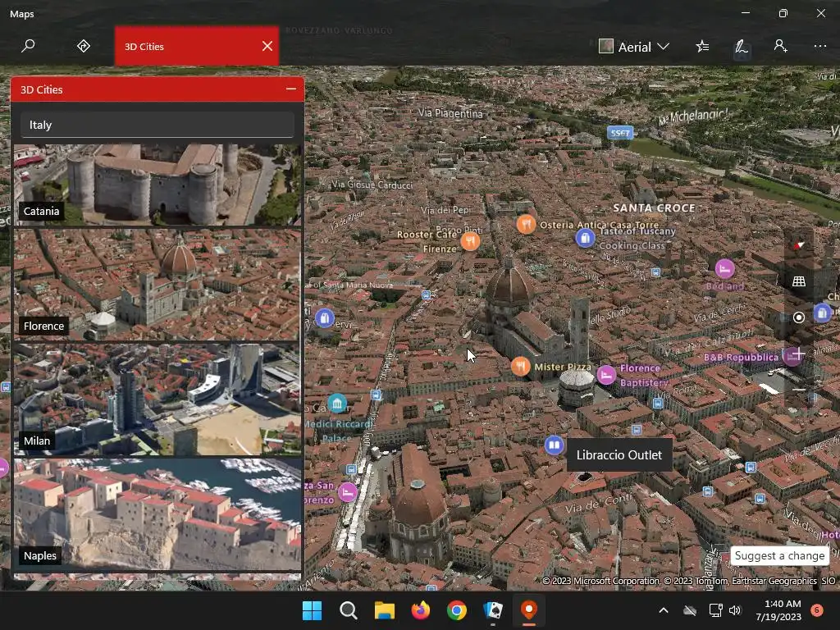Click the SS67 road shield

pos(620,132)
